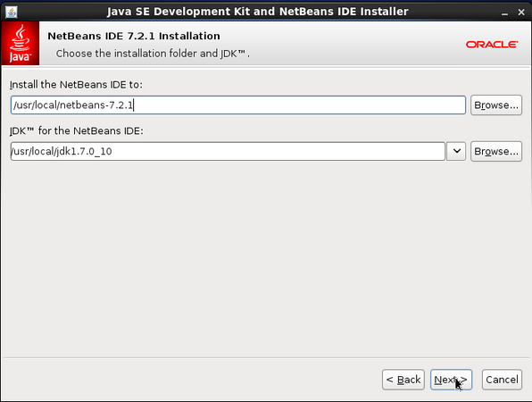Browse for the NetBeans install folder
Screen dimensions: 532x402
click(496, 105)
